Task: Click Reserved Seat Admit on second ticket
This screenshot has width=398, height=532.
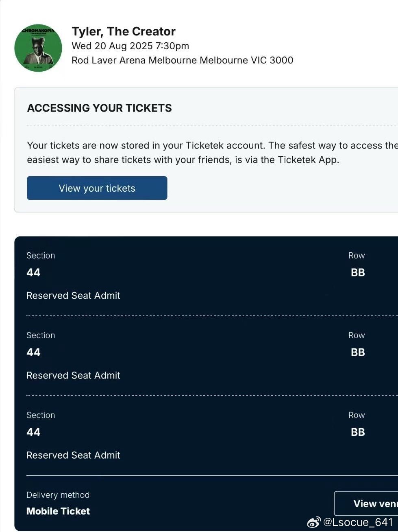Action: tap(73, 375)
